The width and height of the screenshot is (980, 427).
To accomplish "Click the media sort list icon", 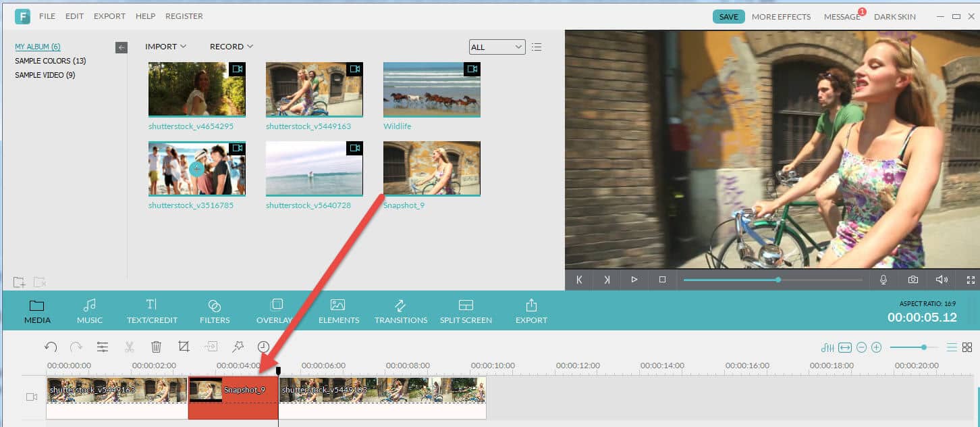I will click(x=537, y=47).
